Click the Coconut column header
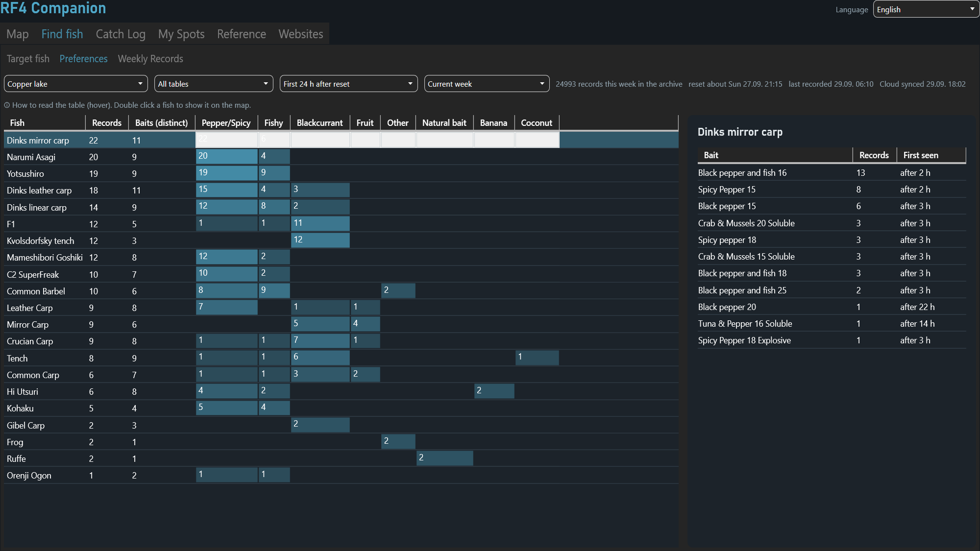Viewport: 980px width, 551px height. coord(537,123)
